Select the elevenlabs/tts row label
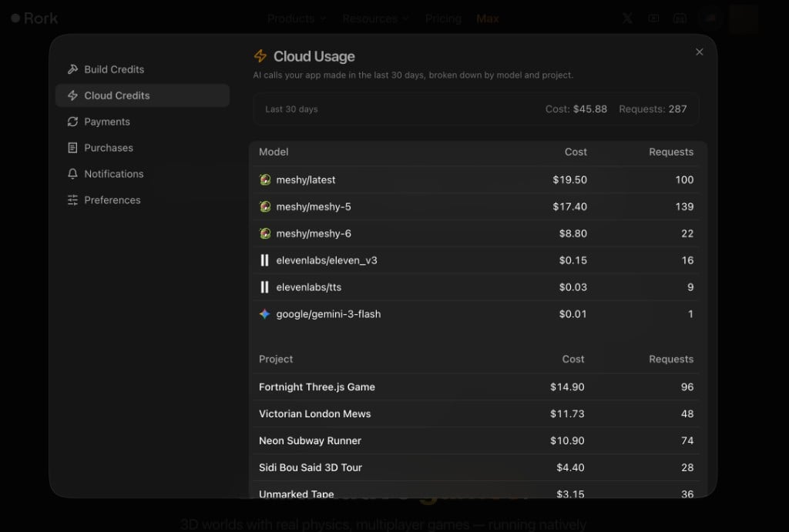The image size is (789, 532). (308, 287)
